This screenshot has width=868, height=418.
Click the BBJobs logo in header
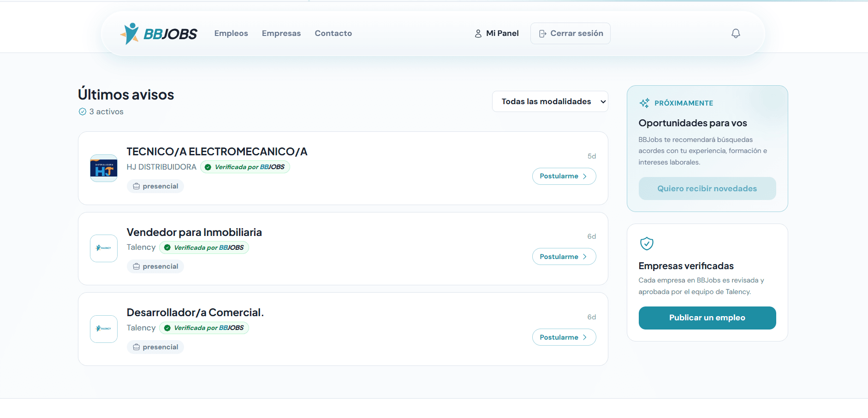tap(158, 34)
